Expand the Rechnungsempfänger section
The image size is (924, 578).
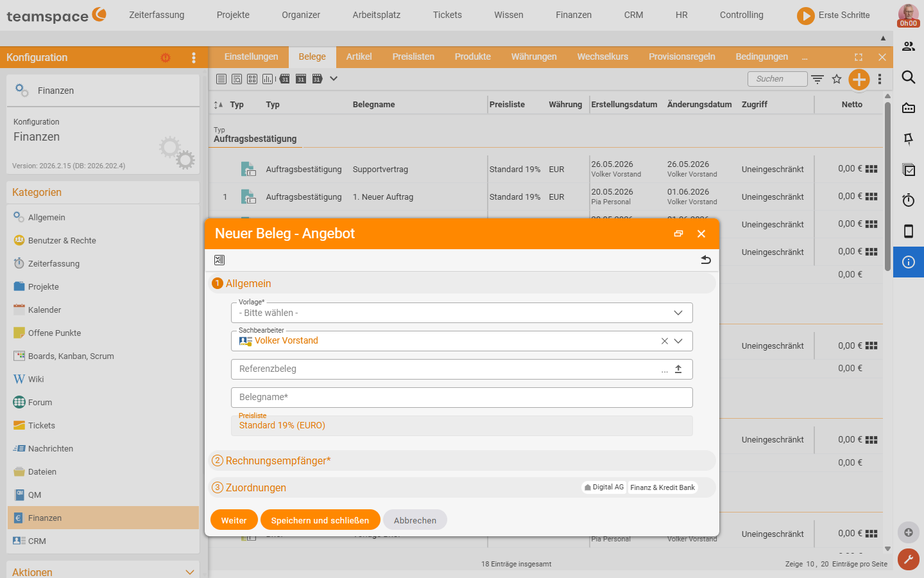pos(461,460)
